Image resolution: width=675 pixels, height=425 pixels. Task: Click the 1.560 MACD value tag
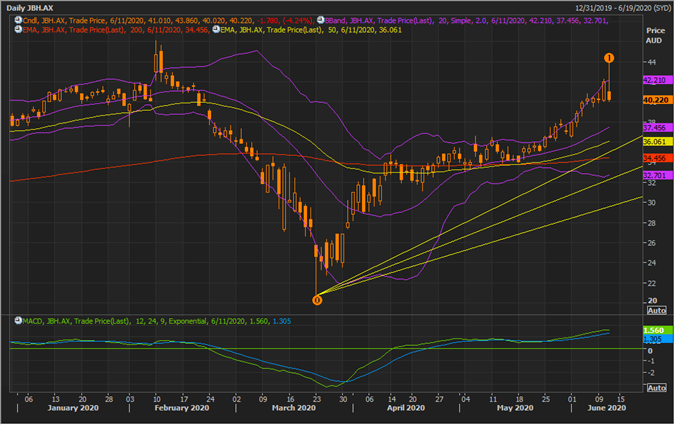click(657, 330)
